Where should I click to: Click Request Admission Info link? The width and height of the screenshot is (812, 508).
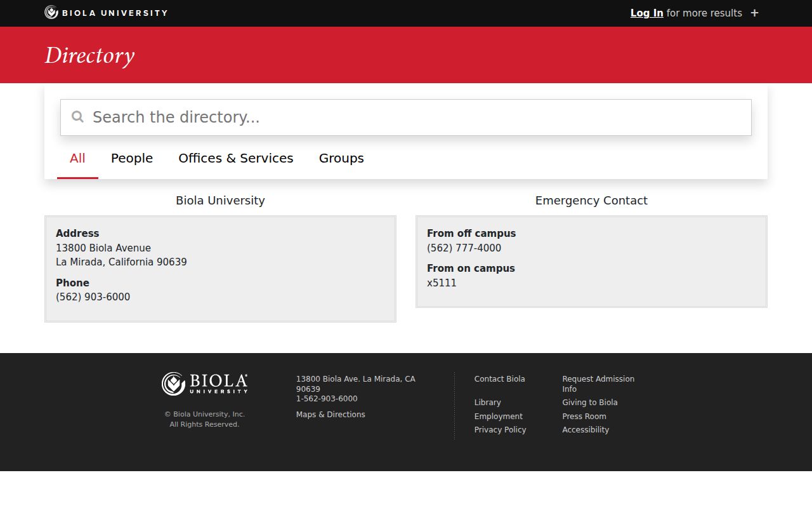pyautogui.click(x=598, y=384)
